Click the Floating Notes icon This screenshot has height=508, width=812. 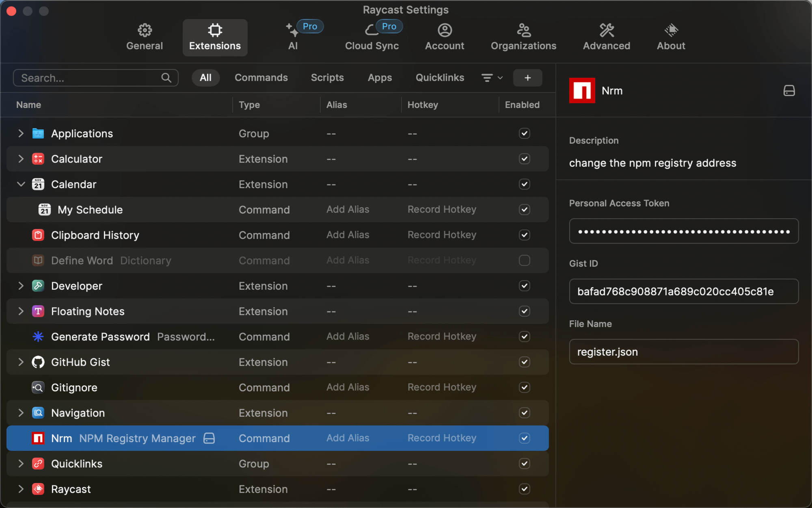(x=38, y=311)
